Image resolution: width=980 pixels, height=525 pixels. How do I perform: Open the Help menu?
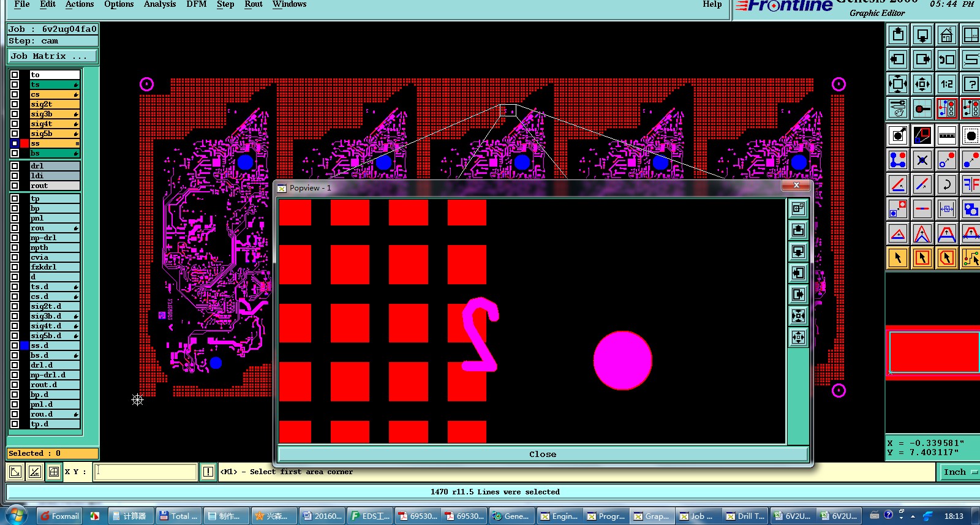coord(712,4)
